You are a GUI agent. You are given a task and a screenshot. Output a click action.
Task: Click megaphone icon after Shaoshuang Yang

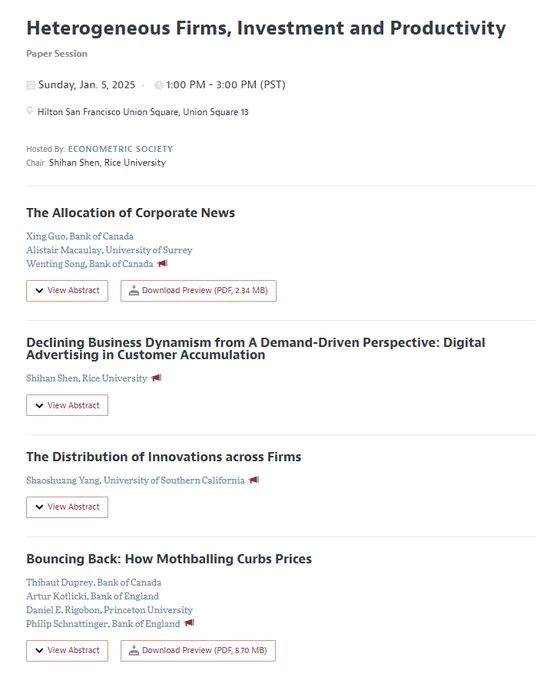pos(254,480)
